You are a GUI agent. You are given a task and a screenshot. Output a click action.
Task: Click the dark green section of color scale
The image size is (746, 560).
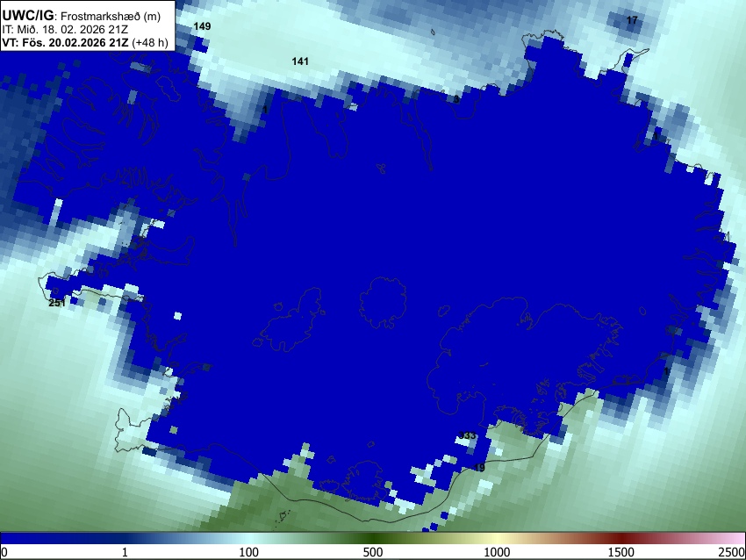click(x=373, y=538)
